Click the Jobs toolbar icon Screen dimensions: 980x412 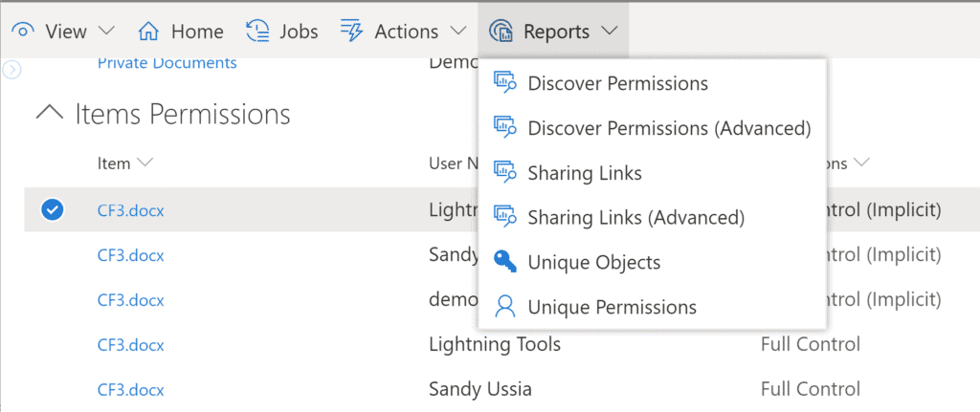pyautogui.click(x=257, y=32)
